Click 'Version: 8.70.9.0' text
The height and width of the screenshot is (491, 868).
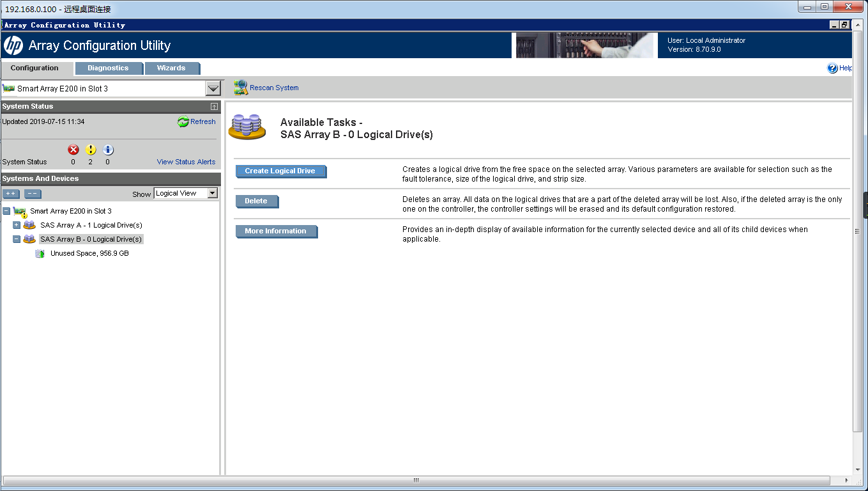point(694,49)
